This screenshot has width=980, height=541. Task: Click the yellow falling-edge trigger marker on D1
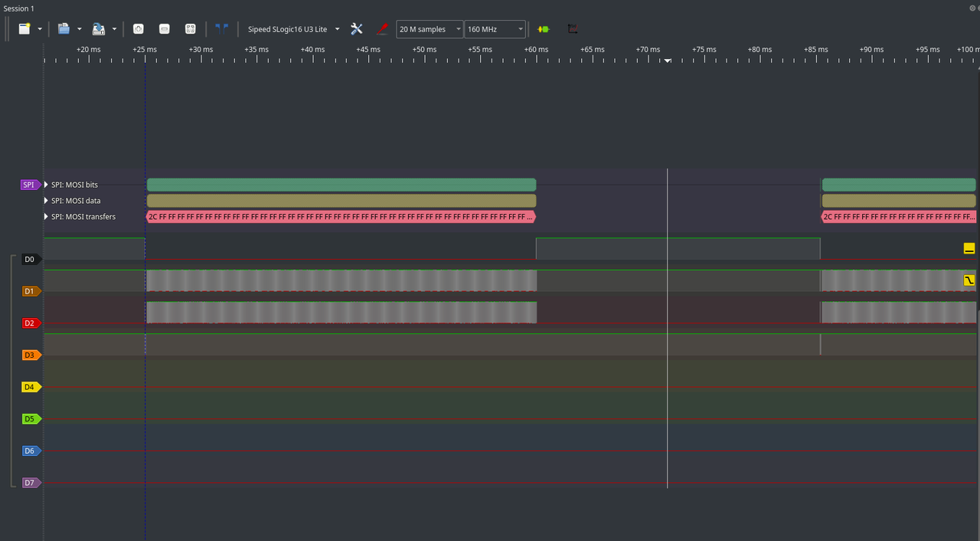pyautogui.click(x=969, y=280)
